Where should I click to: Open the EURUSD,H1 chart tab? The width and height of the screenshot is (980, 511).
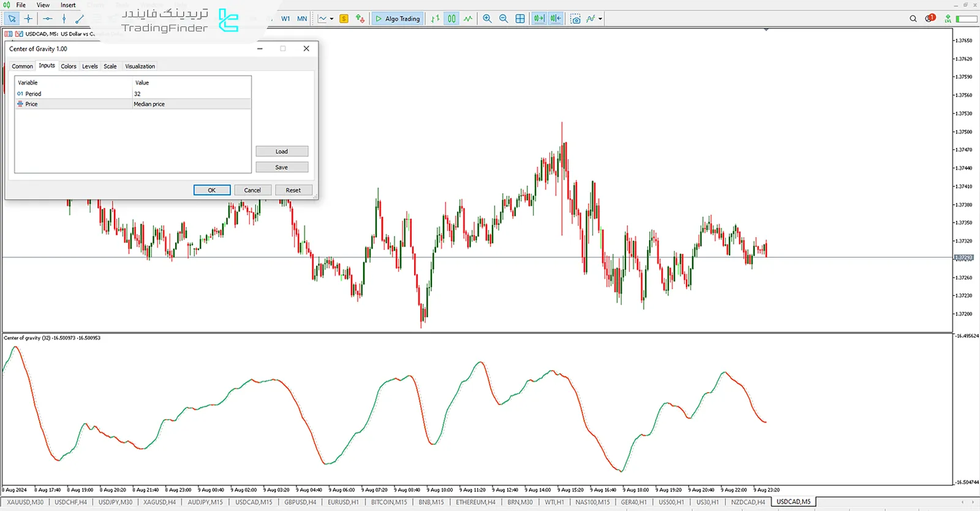[x=343, y=502]
